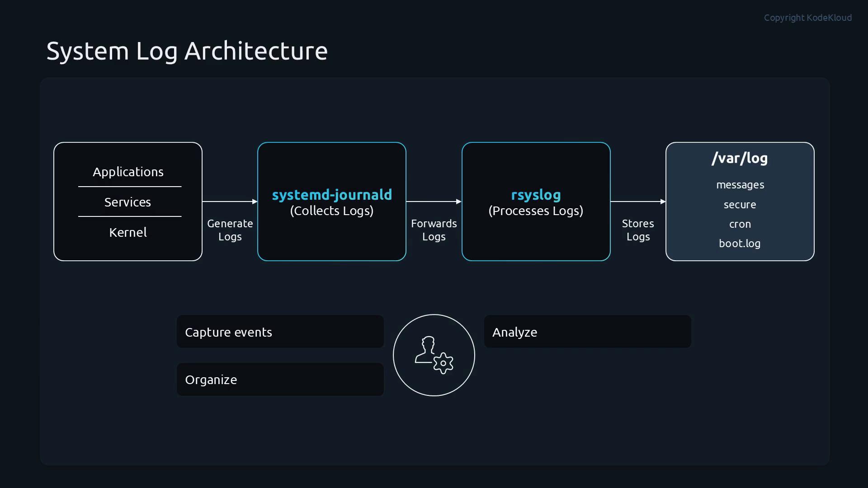Click the System Log Architecture title
The image size is (868, 488).
point(187,51)
